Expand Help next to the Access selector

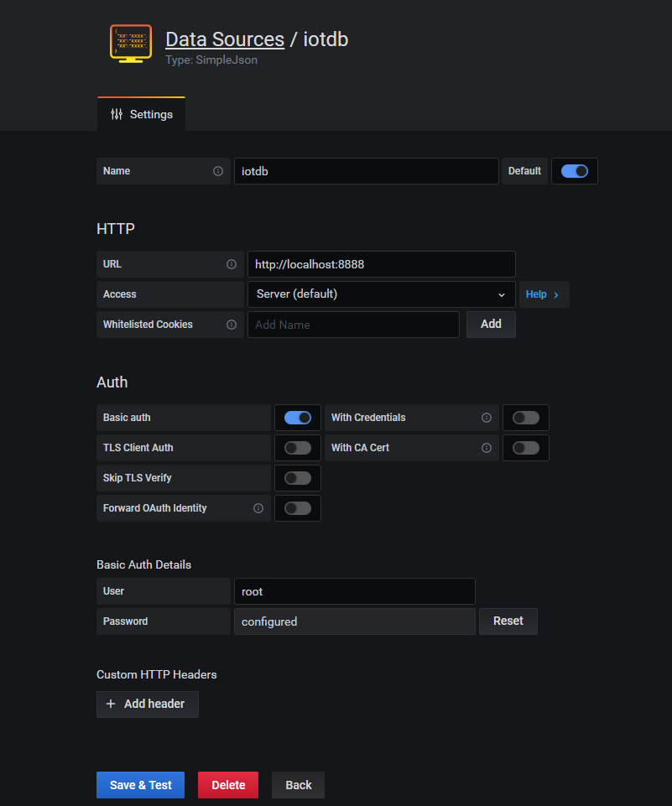click(544, 294)
